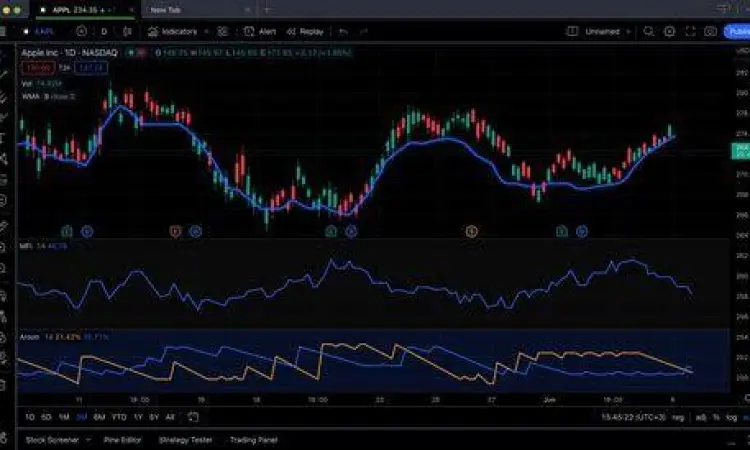Viewport: 750px width, 450px height.
Task: Select the WMA indicator legend
Action: pos(48,96)
